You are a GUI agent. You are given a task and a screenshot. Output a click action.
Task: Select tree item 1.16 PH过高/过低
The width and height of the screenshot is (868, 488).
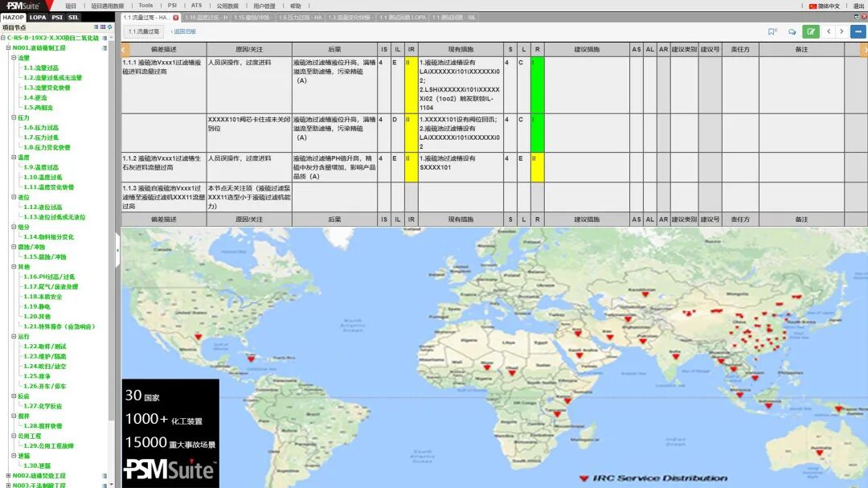click(49, 277)
